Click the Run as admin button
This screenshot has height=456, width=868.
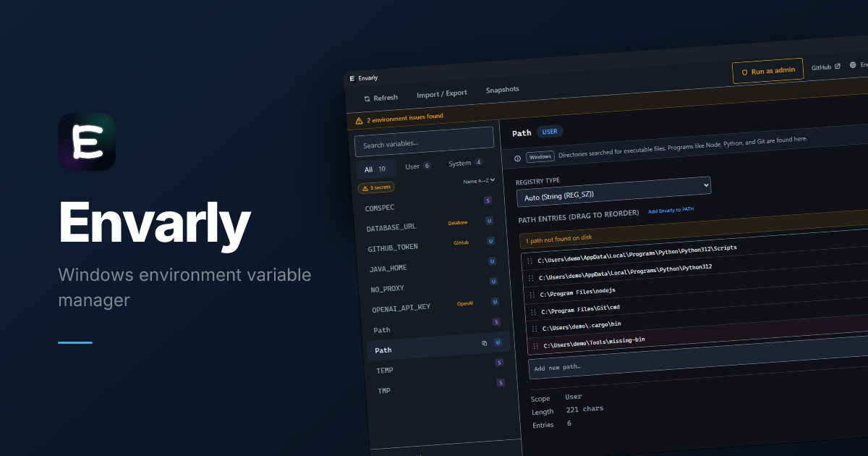coord(767,72)
